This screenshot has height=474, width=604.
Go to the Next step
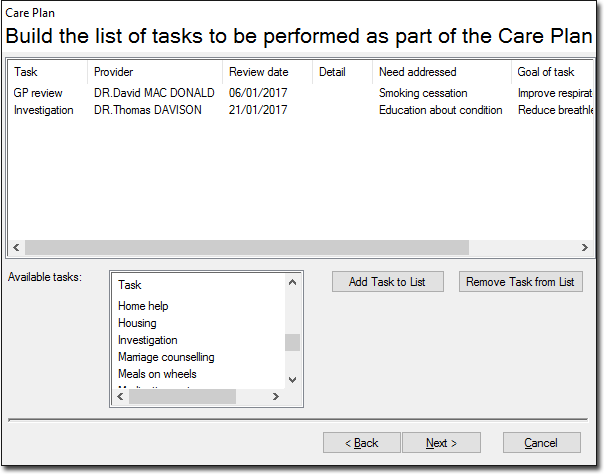click(x=441, y=443)
